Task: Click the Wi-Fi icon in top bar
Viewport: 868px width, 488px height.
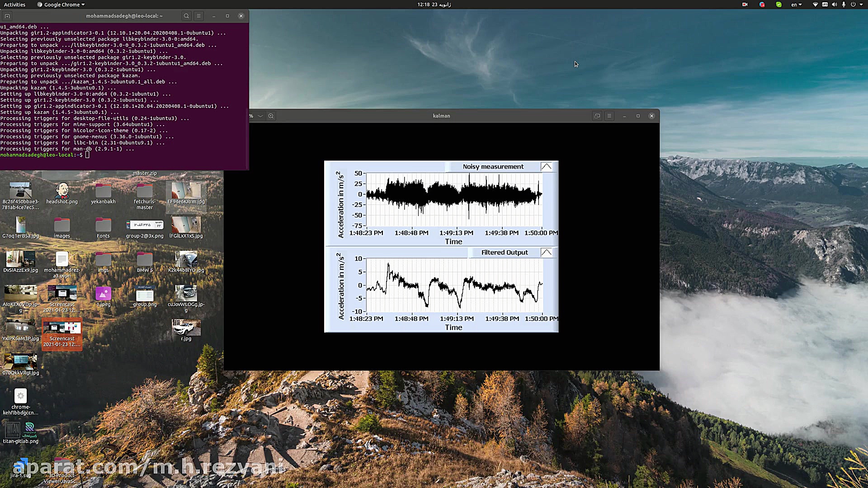Action: tap(815, 5)
